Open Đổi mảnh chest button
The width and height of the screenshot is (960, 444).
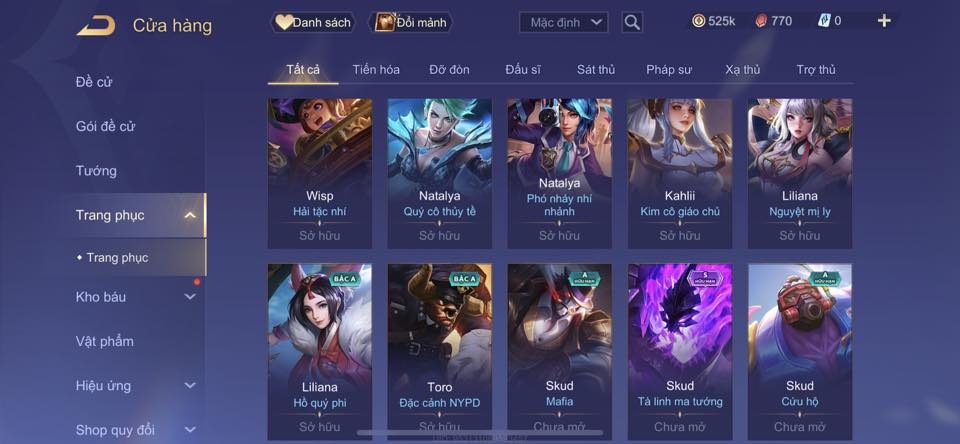(410, 23)
